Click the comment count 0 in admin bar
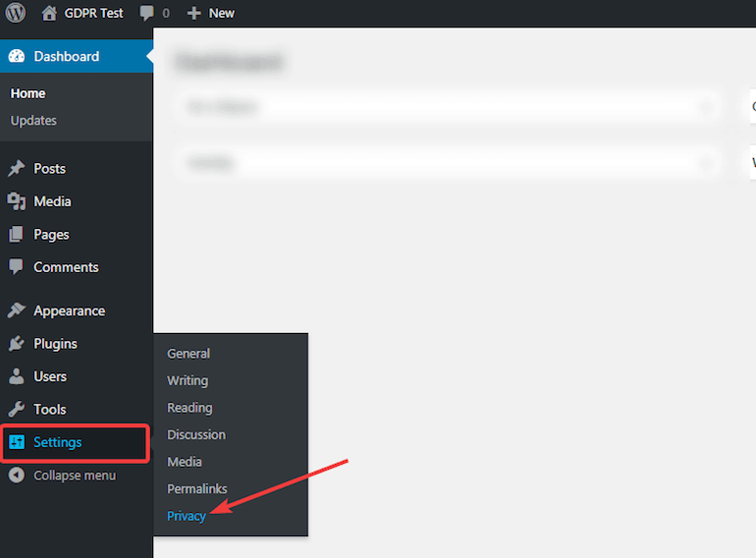 coord(166,13)
